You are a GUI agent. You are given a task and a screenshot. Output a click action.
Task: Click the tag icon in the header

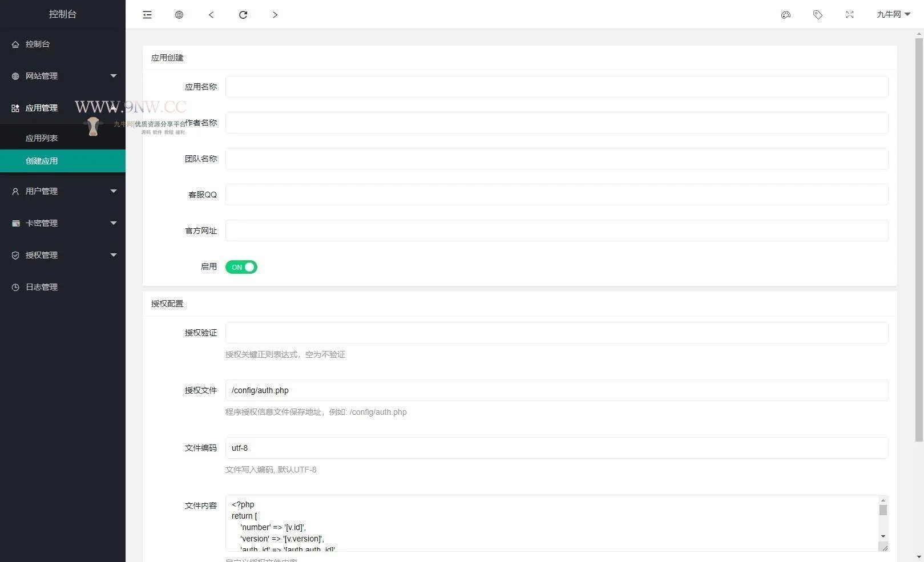[x=818, y=15]
